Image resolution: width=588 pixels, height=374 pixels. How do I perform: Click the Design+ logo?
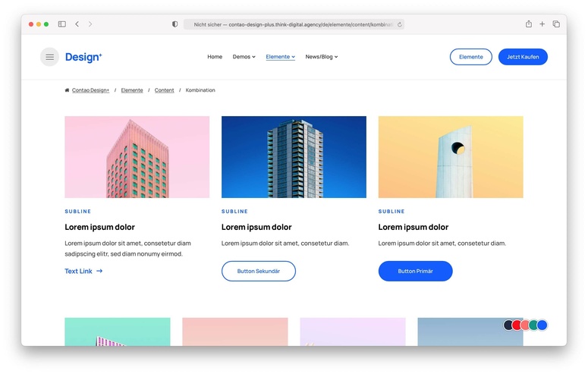coord(83,57)
